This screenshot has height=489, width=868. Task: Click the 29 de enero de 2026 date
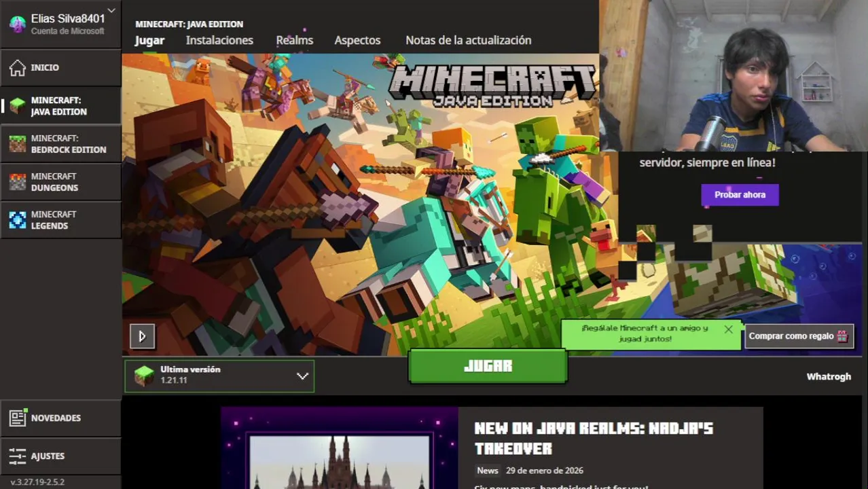pos(545,471)
